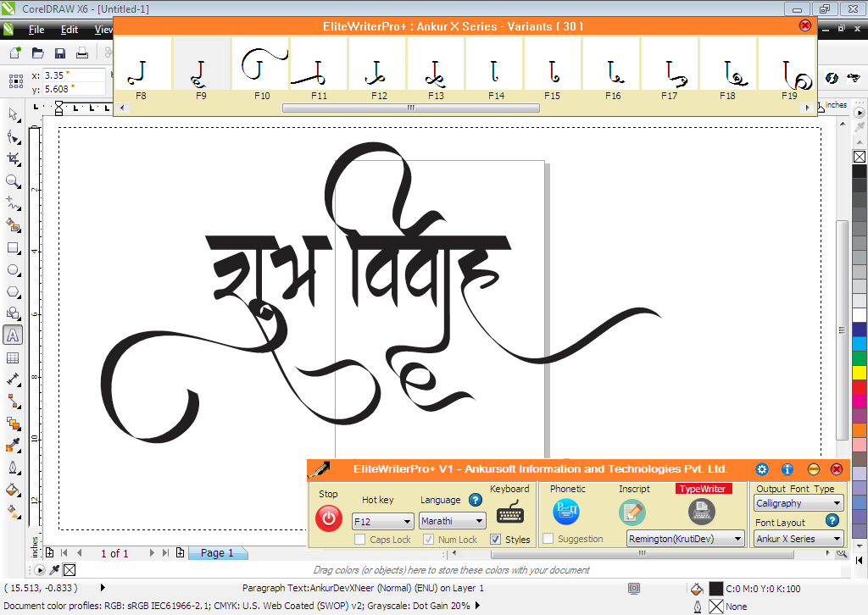Select the Text tool

pos(12,335)
